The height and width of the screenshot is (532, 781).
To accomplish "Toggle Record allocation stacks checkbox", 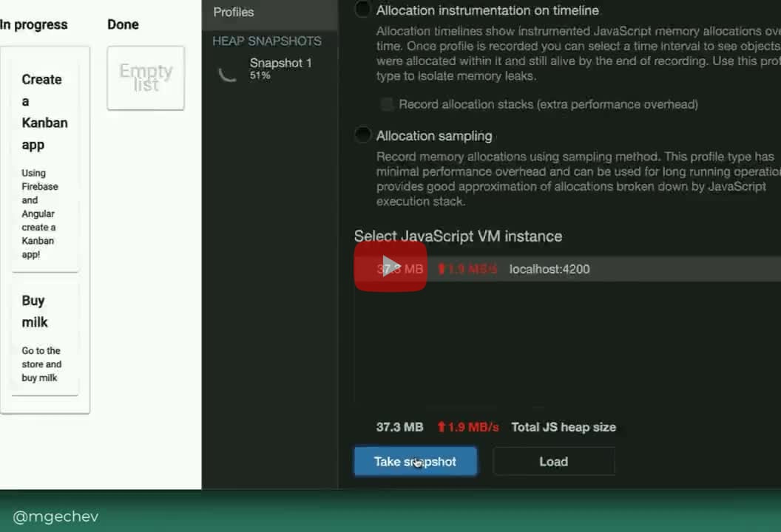I will [x=386, y=104].
